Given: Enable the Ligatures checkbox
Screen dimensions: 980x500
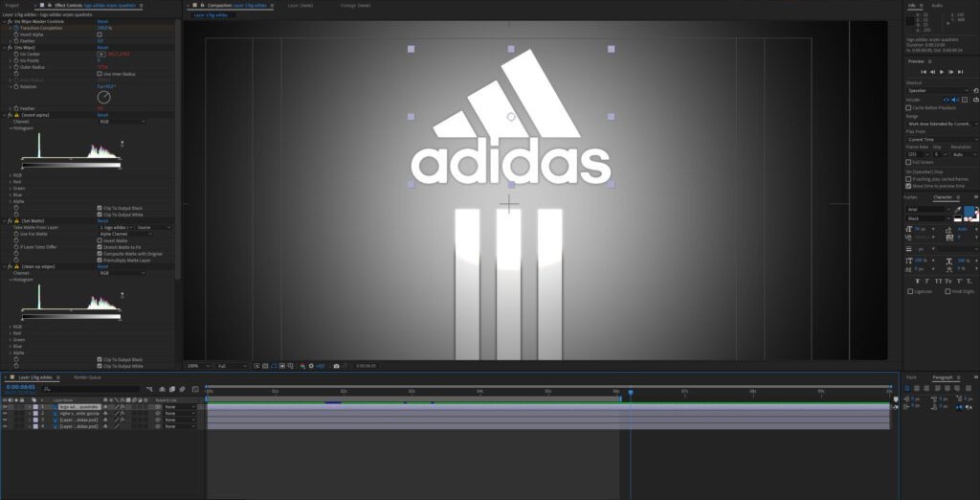Looking at the screenshot, I should click(x=910, y=291).
